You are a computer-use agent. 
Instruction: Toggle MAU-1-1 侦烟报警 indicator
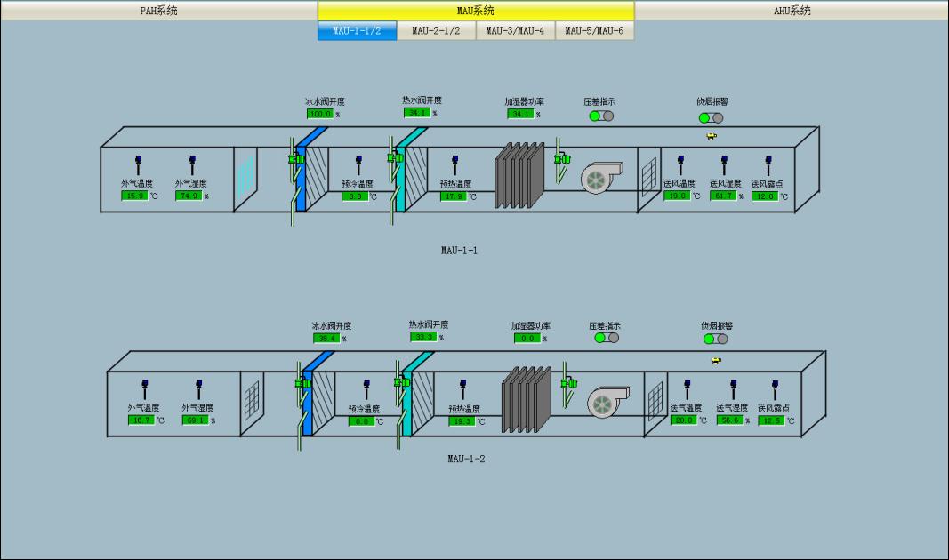(x=711, y=117)
